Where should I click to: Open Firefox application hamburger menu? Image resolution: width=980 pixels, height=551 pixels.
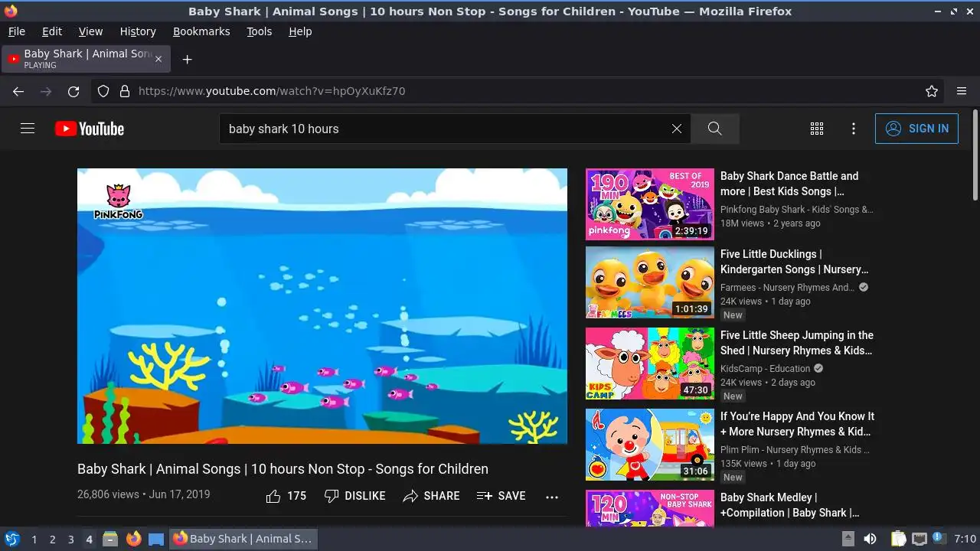point(962,91)
